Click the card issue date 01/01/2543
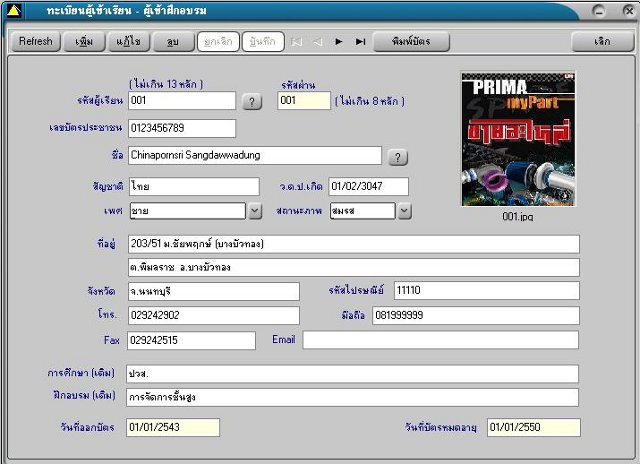Viewport: 640px width, 464px height. pos(173,427)
